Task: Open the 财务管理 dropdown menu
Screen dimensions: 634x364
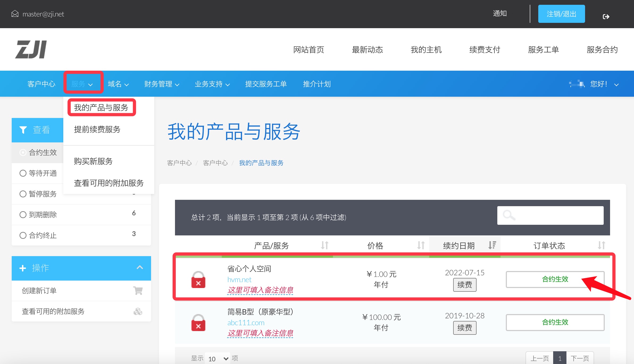Action: (161, 84)
